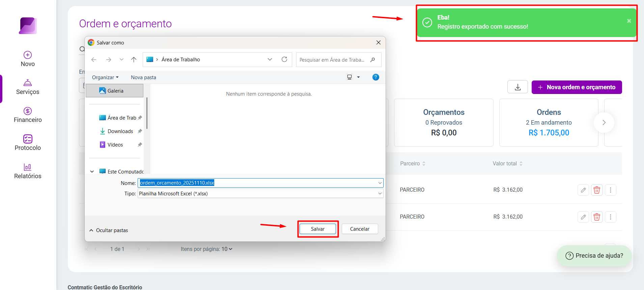This screenshot has width=644, height=290.
Task: Open the Organizar menu
Action: click(105, 77)
